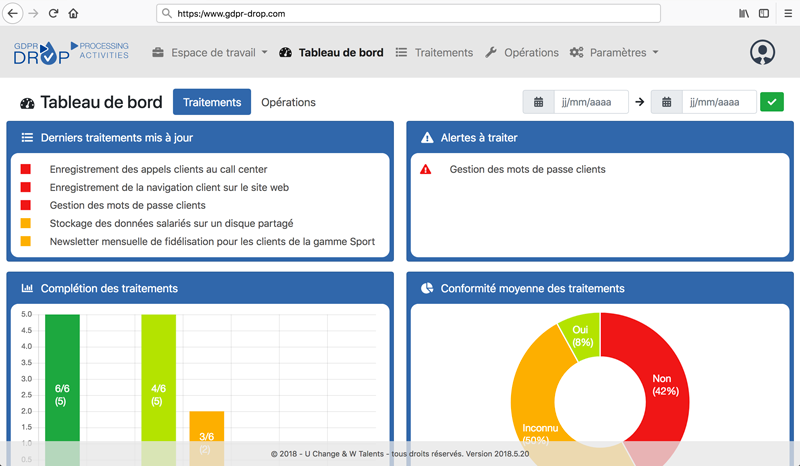Open the browser library icon

tap(744, 13)
